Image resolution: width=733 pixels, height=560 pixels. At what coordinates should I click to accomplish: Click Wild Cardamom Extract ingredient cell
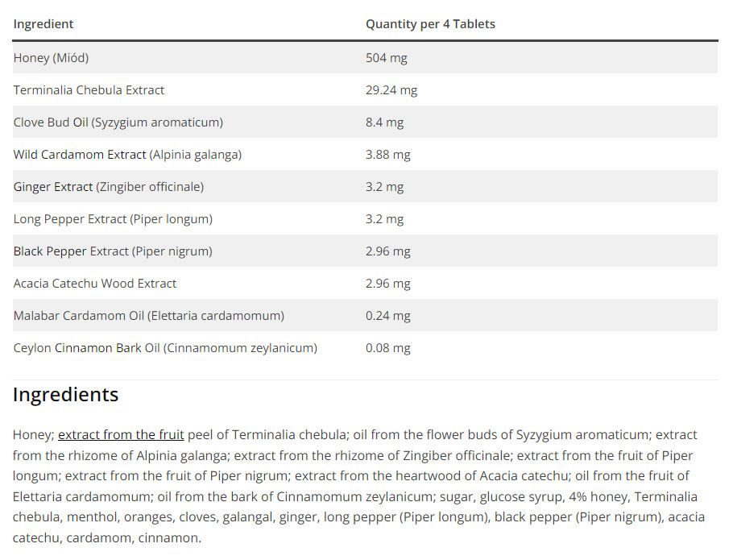127,155
